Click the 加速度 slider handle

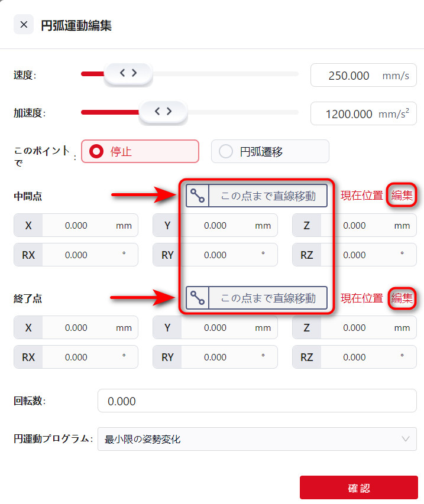[163, 111]
